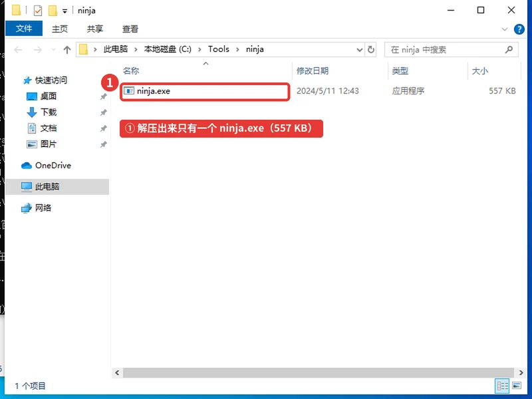Switch to the 共享 ribbon tab
This screenshot has width=532, height=399.
(94, 29)
